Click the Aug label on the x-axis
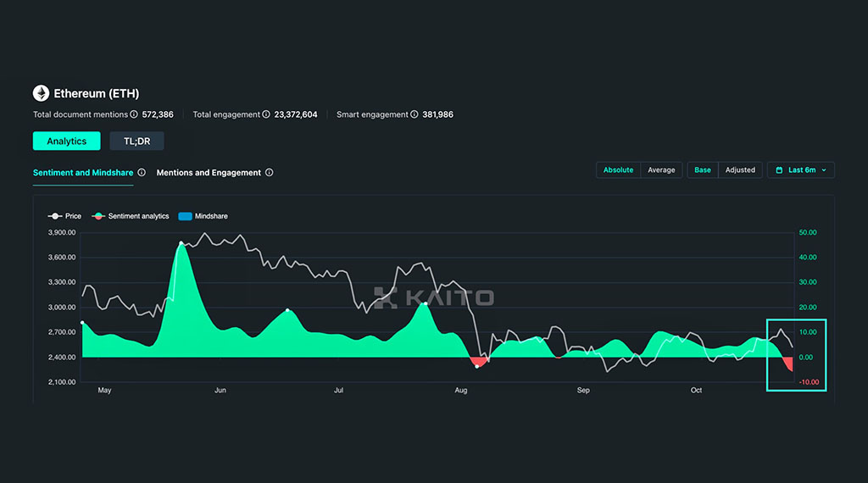This screenshot has width=868, height=483. [x=461, y=390]
